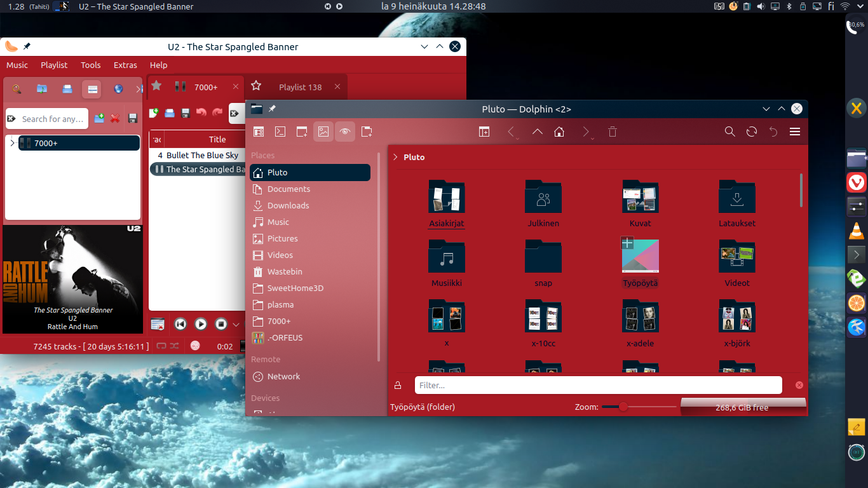Viewport: 868px width, 488px height.
Task: Open the stop button options arrow
Action: 236,325
